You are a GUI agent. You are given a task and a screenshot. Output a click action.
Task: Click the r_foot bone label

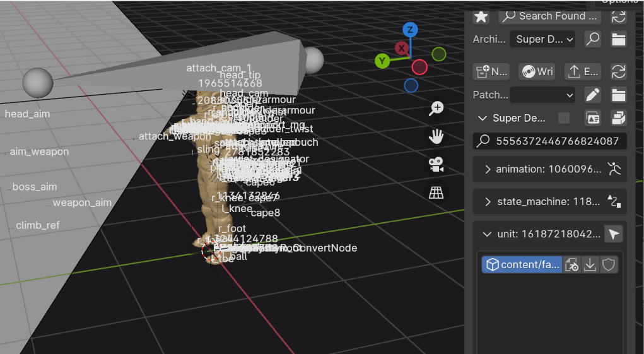point(232,229)
